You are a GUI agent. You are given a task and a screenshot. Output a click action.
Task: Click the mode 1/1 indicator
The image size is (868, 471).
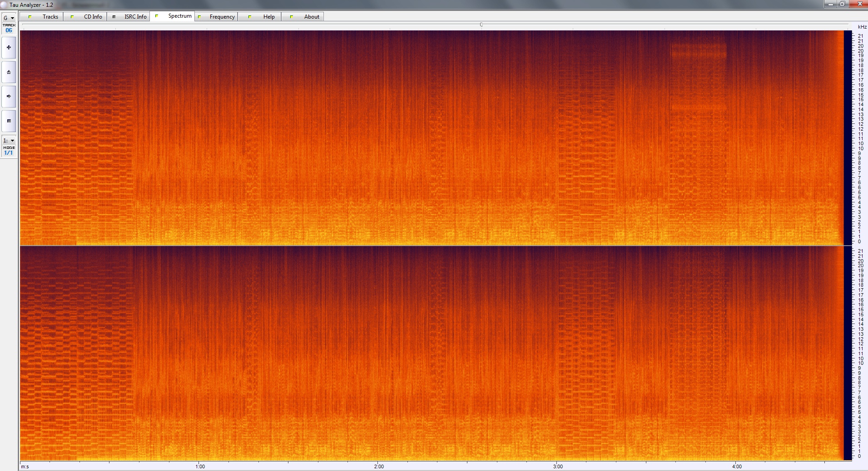click(9, 153)
